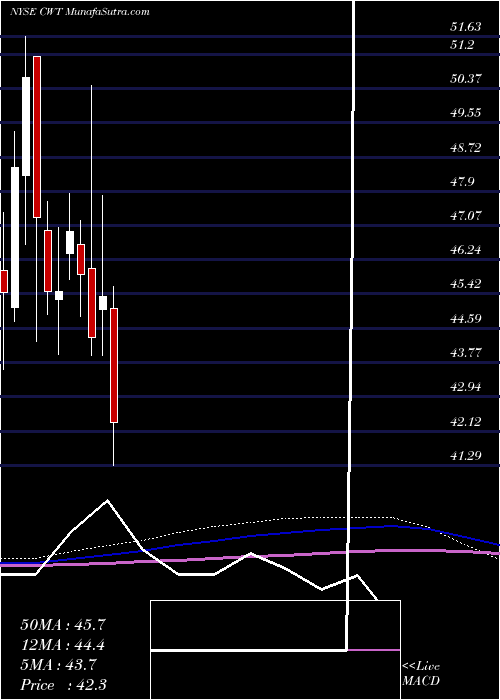The image size is (500, 700).
Task: Click the Price : 42.3 readout
Action: [x=63, y=685]
